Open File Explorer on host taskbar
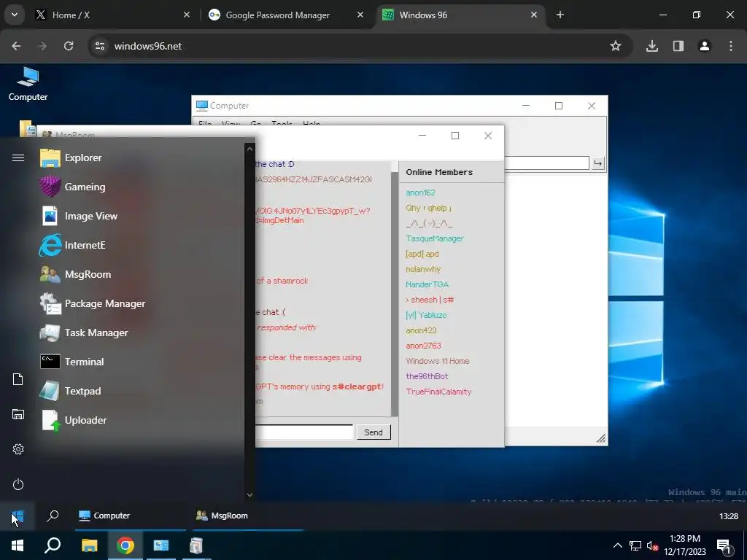 point(89,545)
